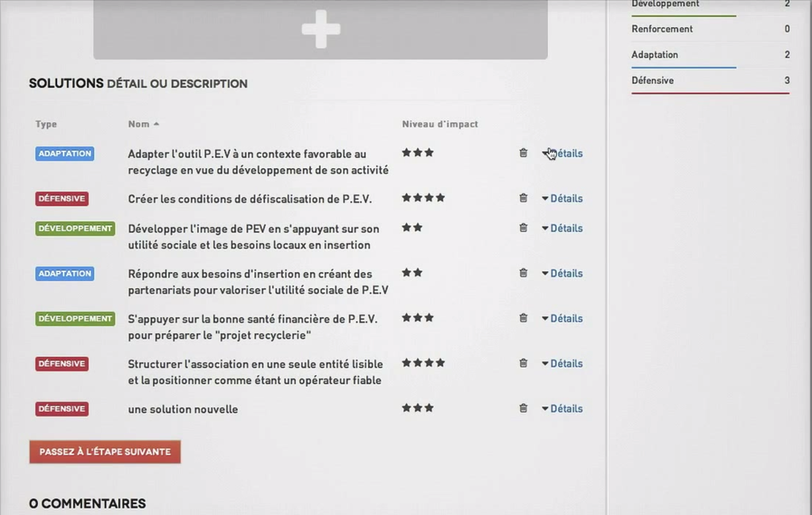This screenshot has height=515, width=812.
Task: Add a new solution with the plus icon
Action: (x=321, y=29)
